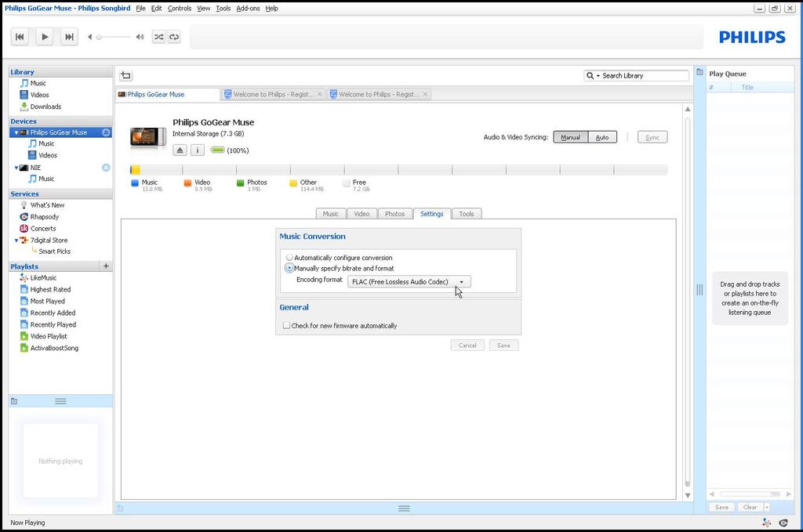This screenshot has width=803, height=532.
Task: Eject NIE device from sidebar
Action: pyautogui.click(x=106, y=167)
